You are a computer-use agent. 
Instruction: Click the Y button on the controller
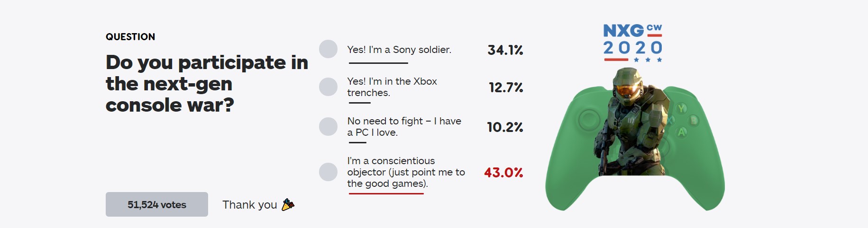[x=682, y=109]
